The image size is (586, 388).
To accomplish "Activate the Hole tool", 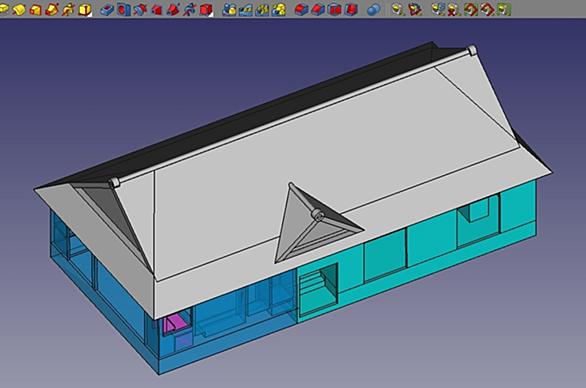I will (123, 9).
